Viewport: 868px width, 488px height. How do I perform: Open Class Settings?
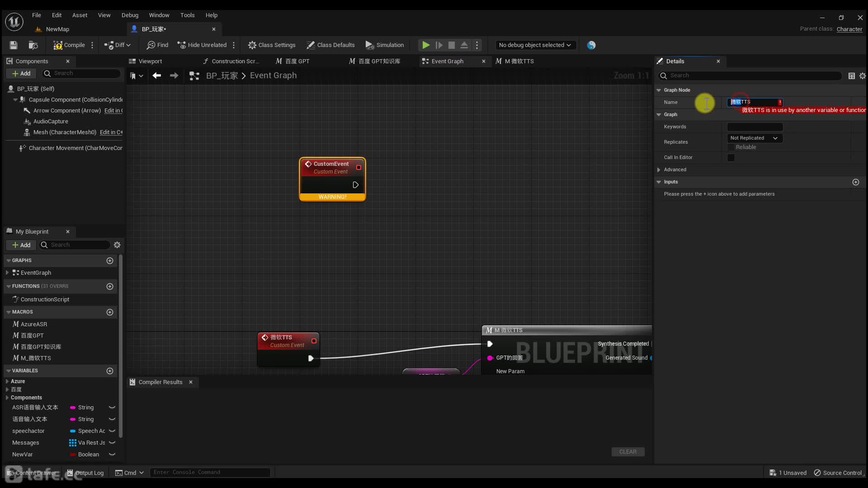[x=272, y=45]
